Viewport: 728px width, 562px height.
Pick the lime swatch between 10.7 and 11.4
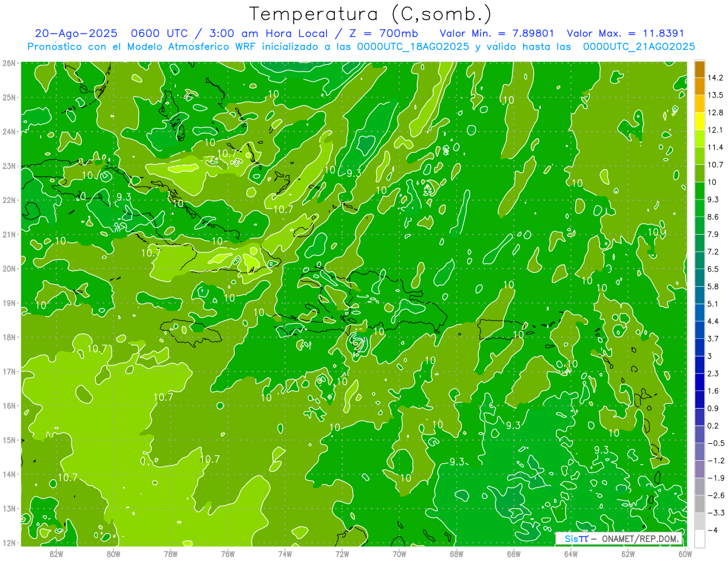pyautogui.click(x=700, y=156)
